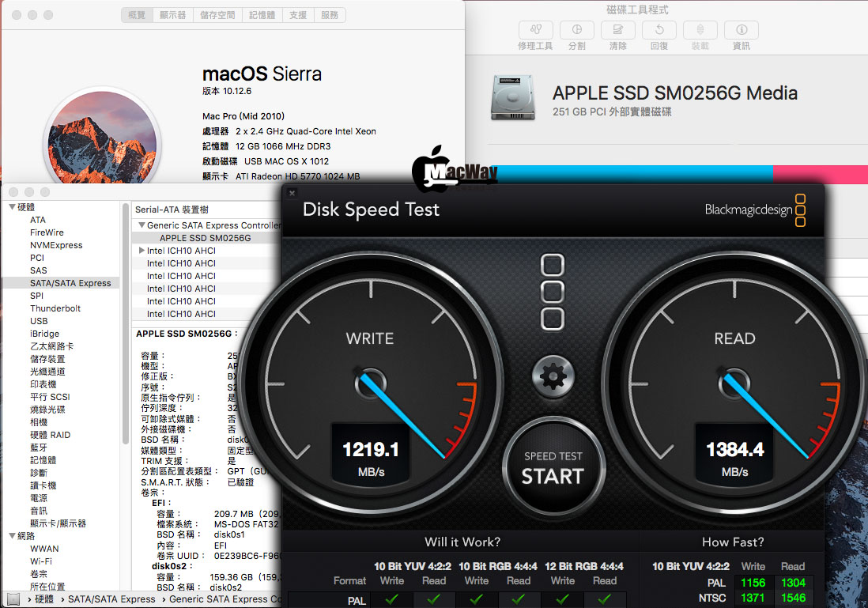
Task: Click the Mount icon in Disk Utility
Action: 700,30
